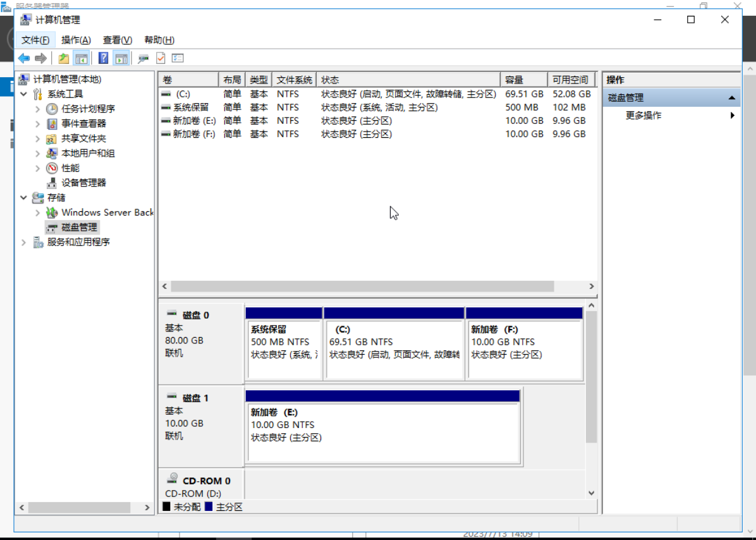Viewport: 756px width, 540px height.
Task: Collapse the 存储 tree node
Action: point(24,198)
